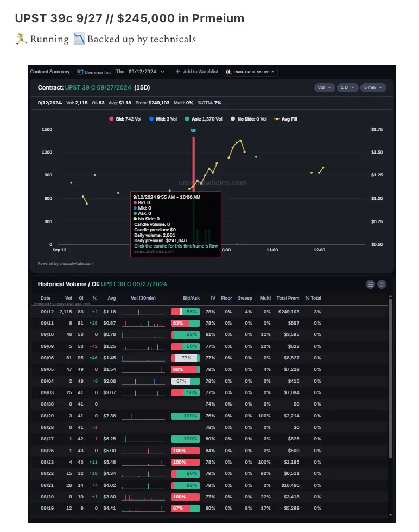Click the 08/20 30min volume sparkline
419x532 pixels.
click(143, 497)
